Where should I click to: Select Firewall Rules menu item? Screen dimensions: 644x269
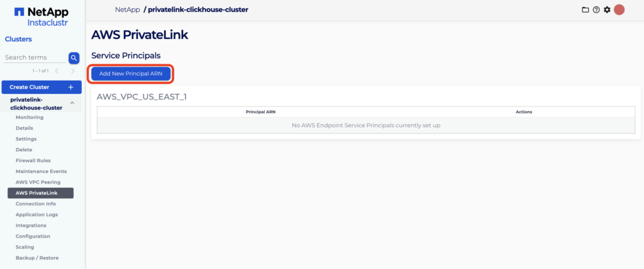click(x=33, y=161)
